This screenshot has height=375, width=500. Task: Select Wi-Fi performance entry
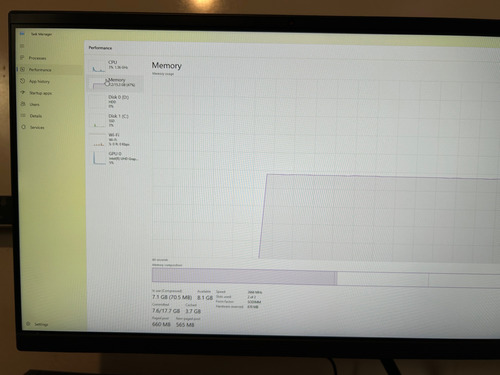click(x=115, y=139)
